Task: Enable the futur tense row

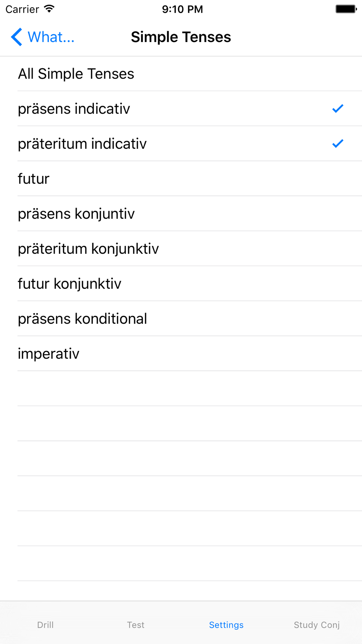Action: (x=181, y=179)
